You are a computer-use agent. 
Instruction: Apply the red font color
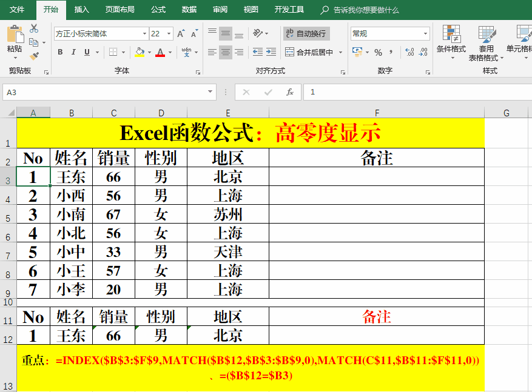click(160, 52)
